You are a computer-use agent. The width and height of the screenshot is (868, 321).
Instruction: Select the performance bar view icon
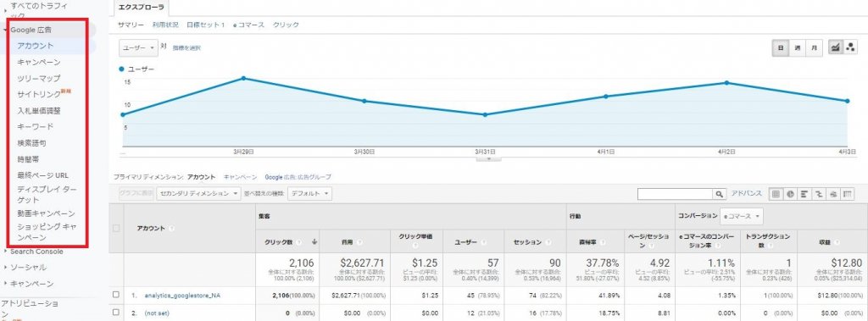coord(804,194)
